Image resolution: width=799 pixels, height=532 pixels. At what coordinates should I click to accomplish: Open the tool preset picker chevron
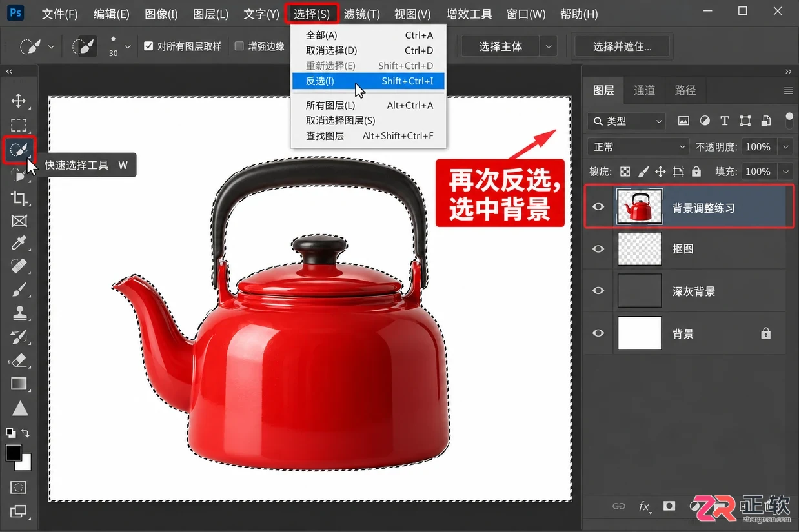coord(52,47)
